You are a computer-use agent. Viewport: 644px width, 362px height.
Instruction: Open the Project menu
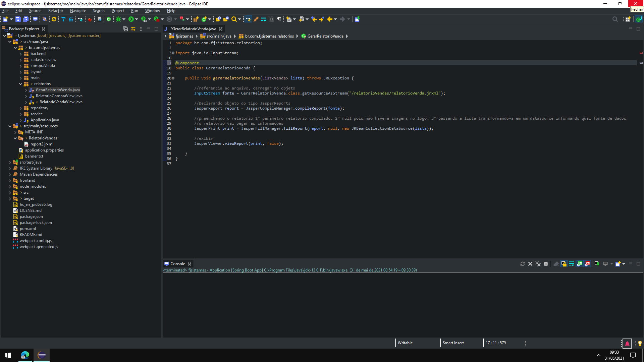(118, 11)
